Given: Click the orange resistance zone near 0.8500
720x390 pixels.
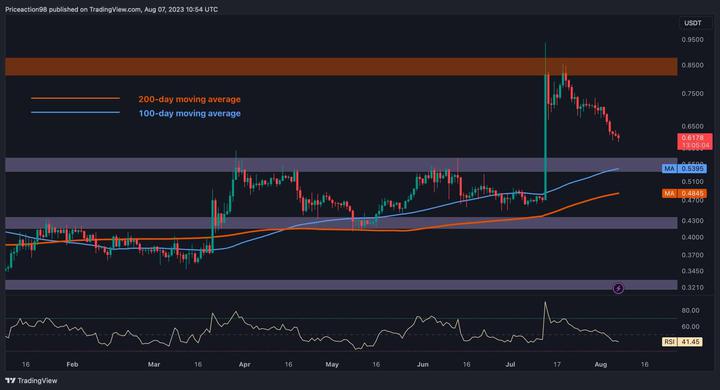Looking at the screenshot, I should pyautogui.click(x=341, y=67).
